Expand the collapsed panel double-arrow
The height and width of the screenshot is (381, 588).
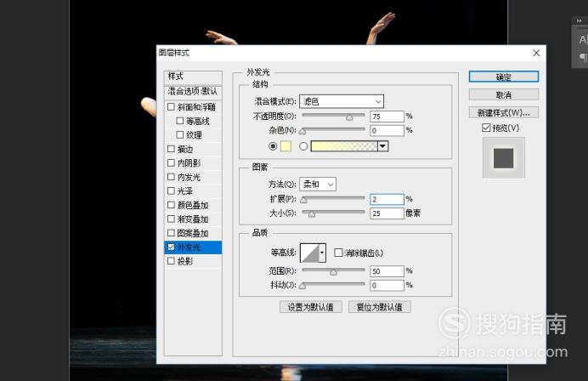(x=579, y=21)
